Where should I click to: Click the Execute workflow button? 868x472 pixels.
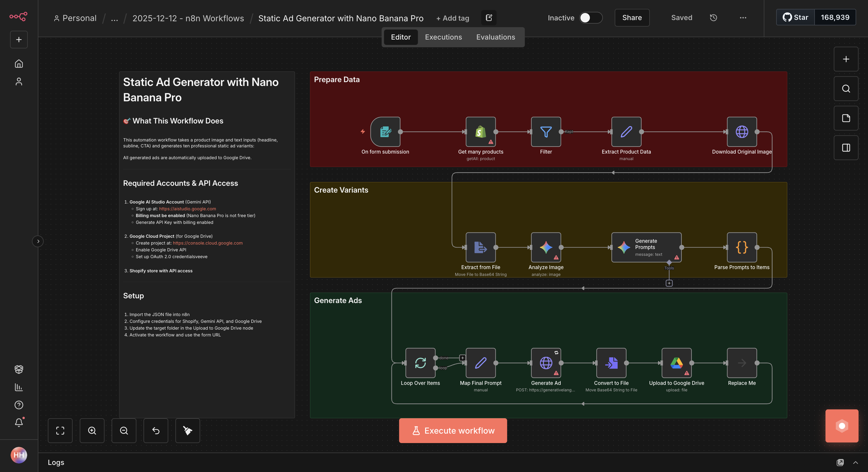pyautogui.click(x=453, y=431)
